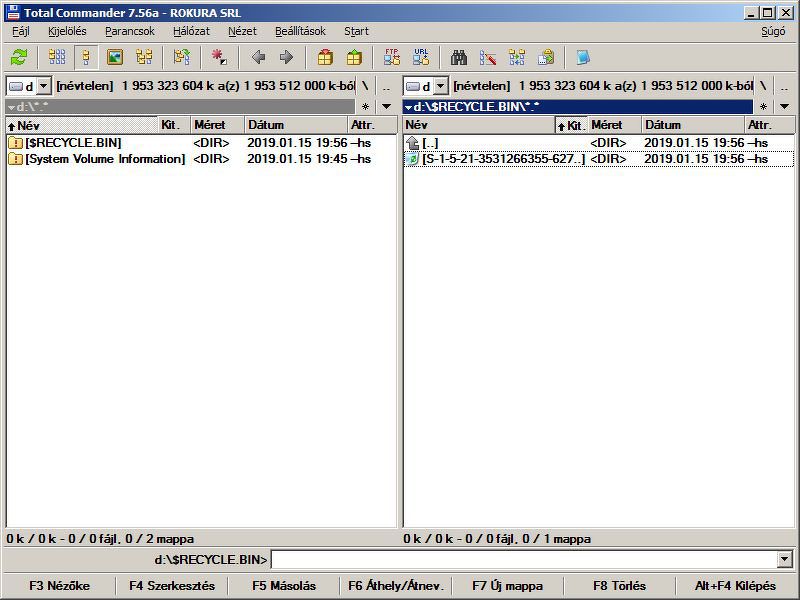Click the F4 Szerkesztés button
The height and width of the screenshot is (600, 800).
pyautogui.click(x=172, y=586)
